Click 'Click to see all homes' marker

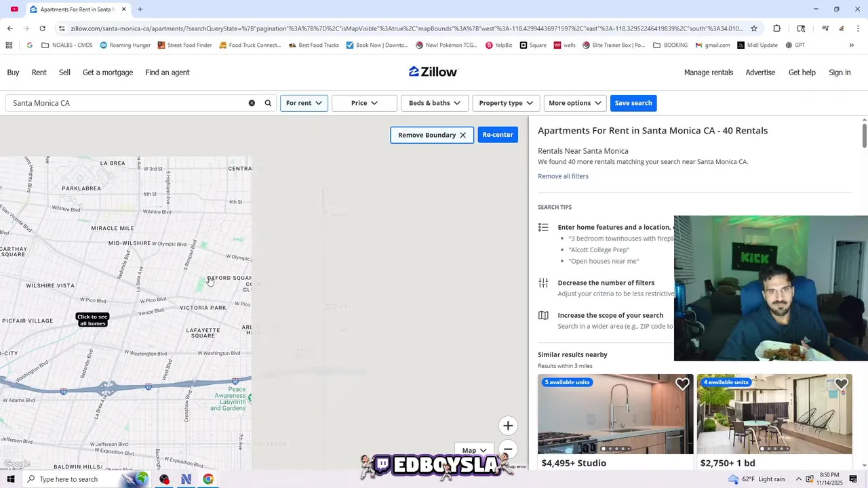(92, 320)
